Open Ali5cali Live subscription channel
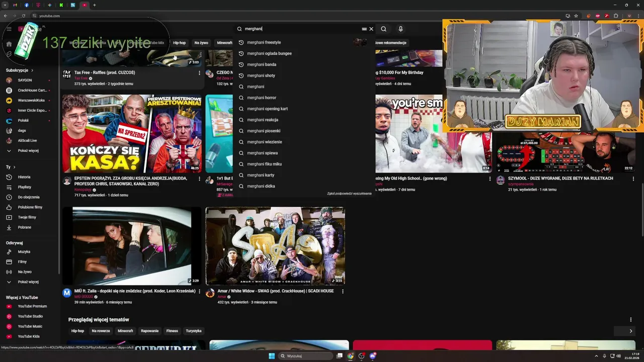Image resolution: width=644 pixels, height=362 pixels. (x=28, y=140)
